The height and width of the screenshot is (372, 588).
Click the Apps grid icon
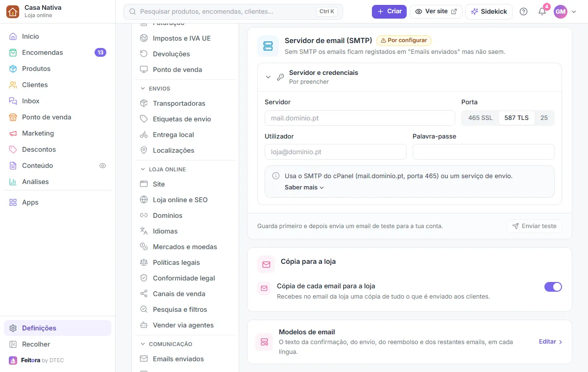[x=13, y=202]
